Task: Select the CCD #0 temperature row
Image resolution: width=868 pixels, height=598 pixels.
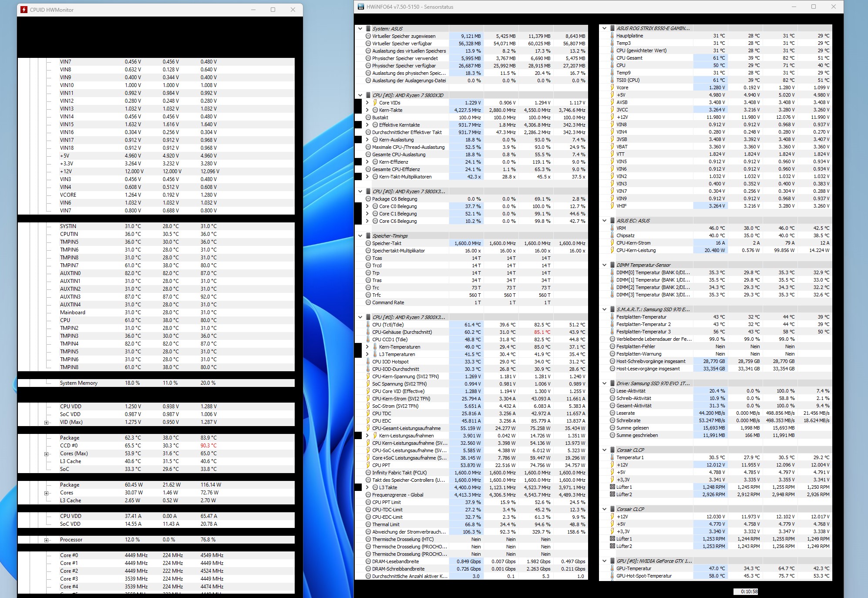Action: click(69, 446)
